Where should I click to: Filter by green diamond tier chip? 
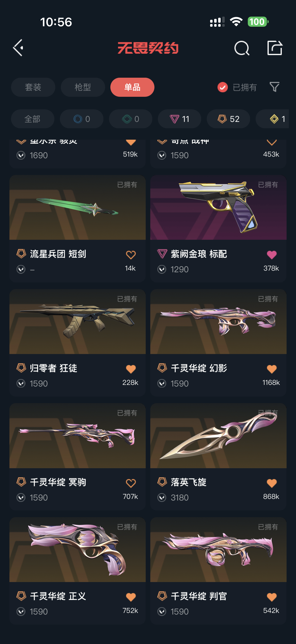coord(130,119)
